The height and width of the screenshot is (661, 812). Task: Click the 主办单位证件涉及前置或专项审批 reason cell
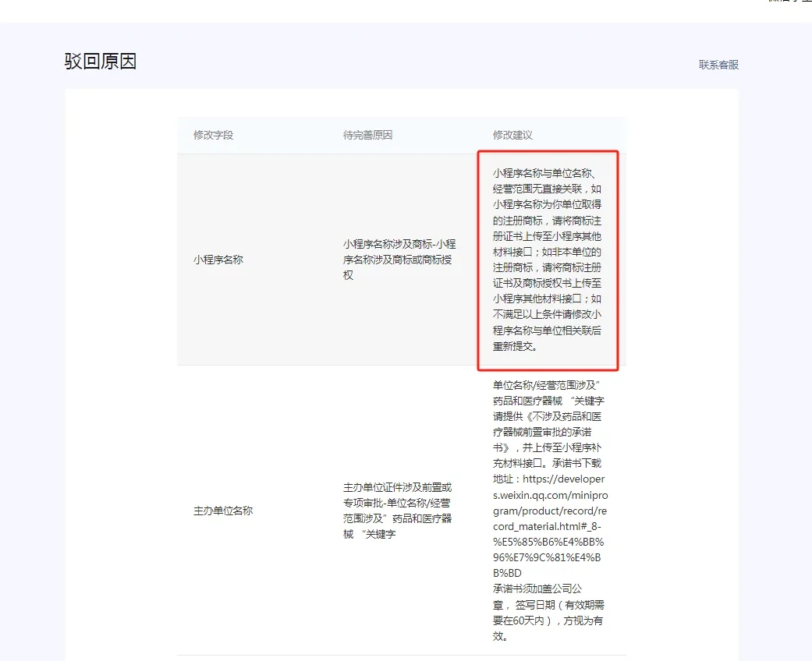(399, 511)
